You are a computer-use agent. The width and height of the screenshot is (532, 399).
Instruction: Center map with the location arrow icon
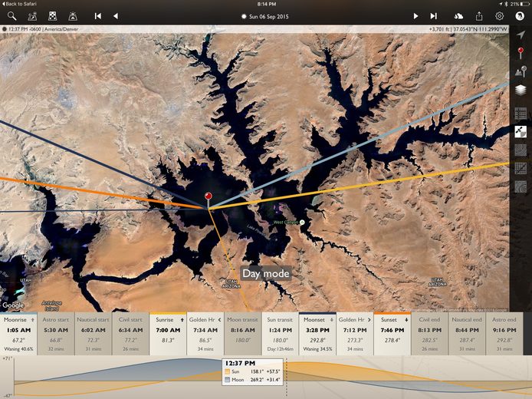pyautogui.click(x=521, y=35)
